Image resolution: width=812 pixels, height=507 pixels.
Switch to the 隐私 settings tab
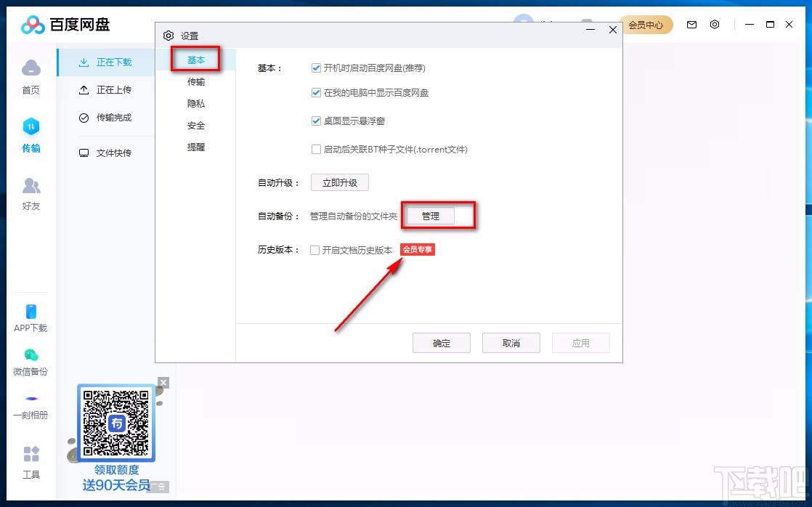click(x=195, y=104)
